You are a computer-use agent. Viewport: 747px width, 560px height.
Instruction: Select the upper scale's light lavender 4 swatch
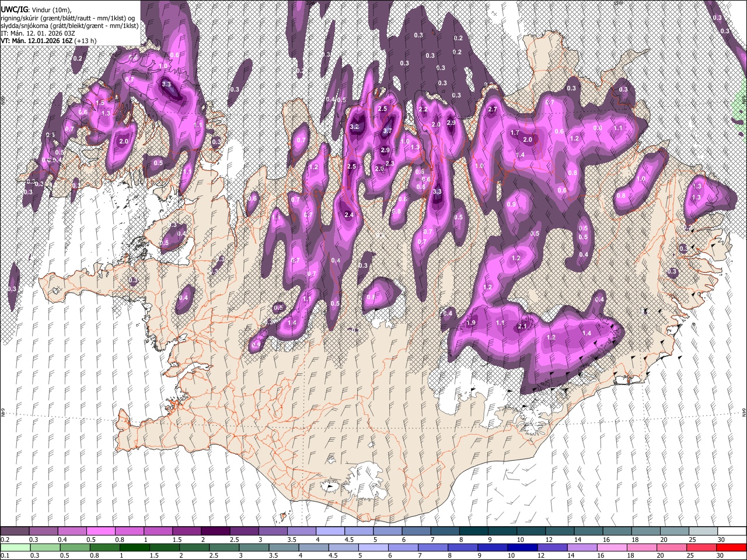330,531
